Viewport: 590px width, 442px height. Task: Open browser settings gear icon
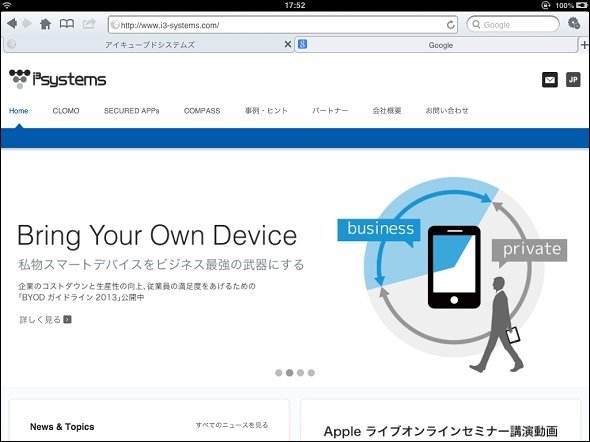tap(574, 24)
